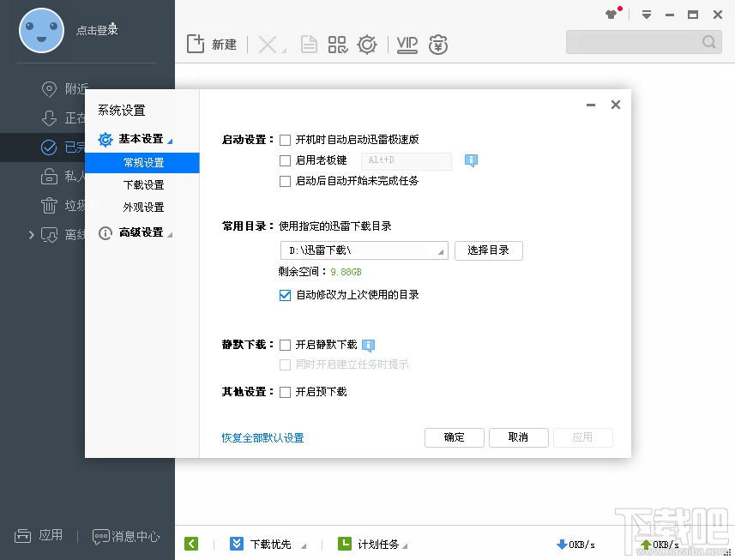735x560 pixels.
Task: Click the VIP icon in the toolbar
Action: coord(407,44)
